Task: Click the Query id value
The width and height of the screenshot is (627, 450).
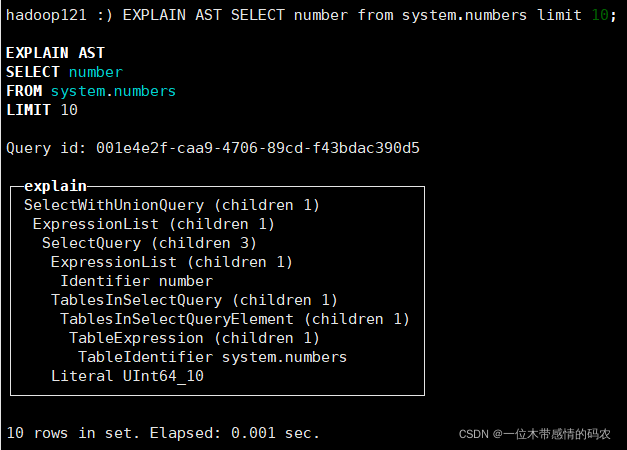Action: pos(257,148)
